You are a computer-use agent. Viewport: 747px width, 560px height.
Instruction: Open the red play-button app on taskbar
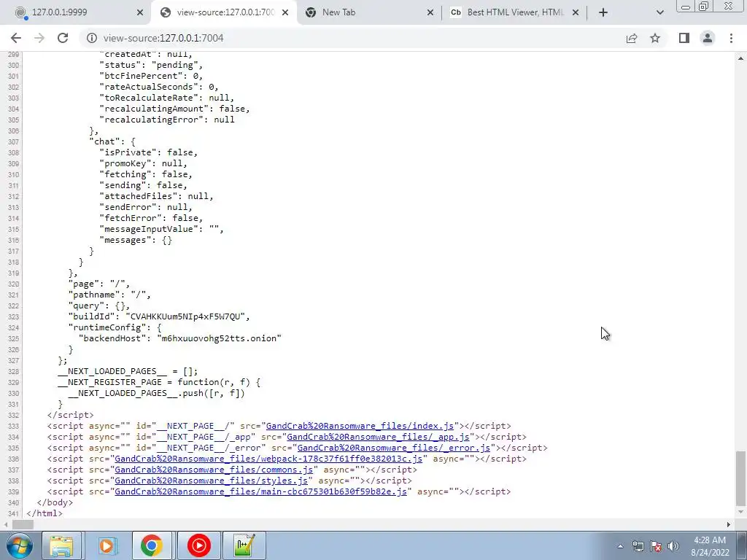click(x=198, y=545)
